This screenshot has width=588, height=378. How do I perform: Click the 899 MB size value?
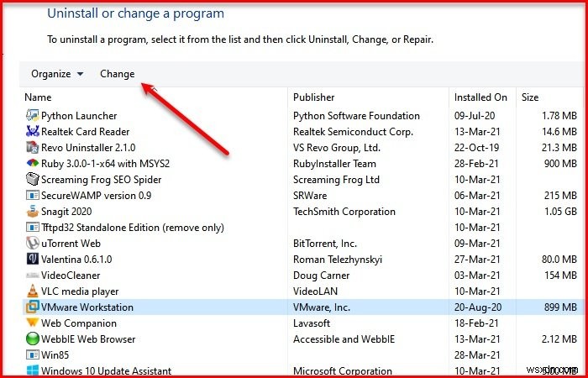[560, 307]
